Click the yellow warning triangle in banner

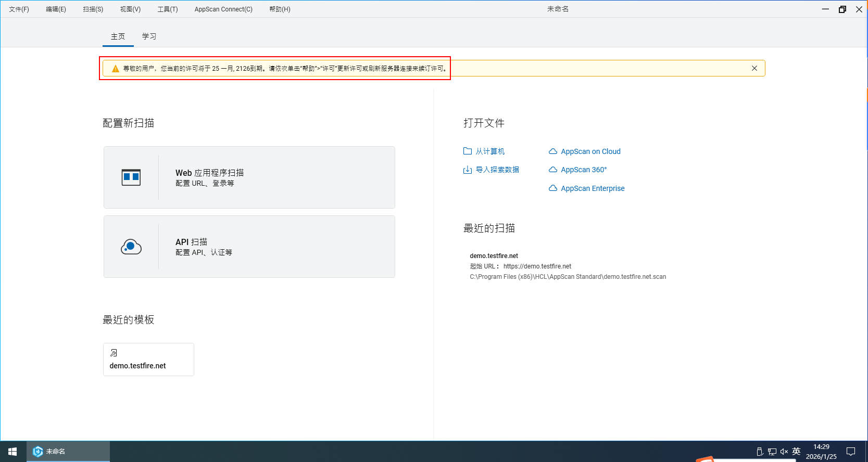[x=116, y=69]
